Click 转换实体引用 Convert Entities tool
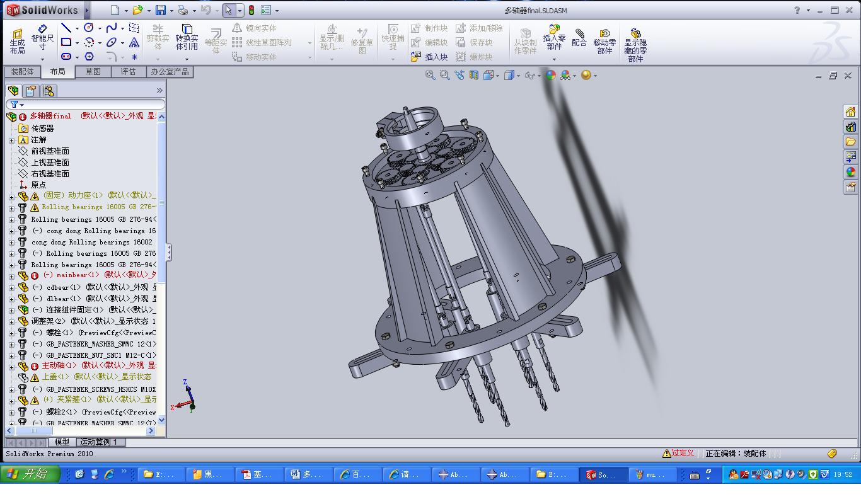This screenshot has width=861, height=504. [187, 38]
